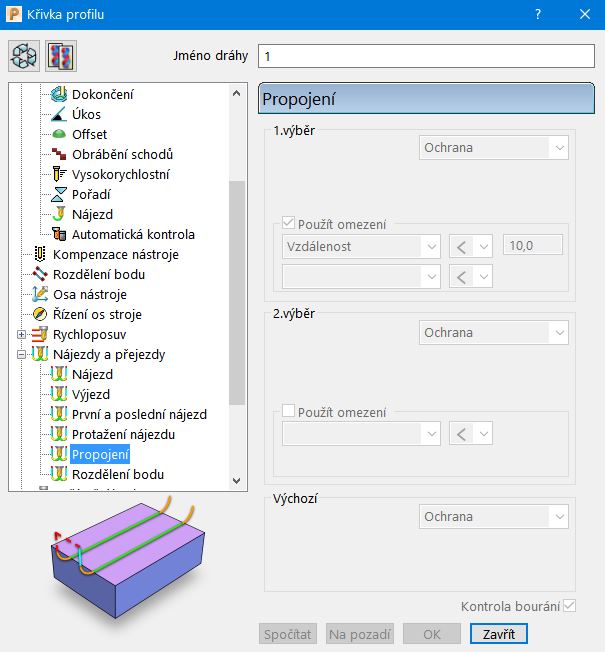
Task: Enable Použít omezení checkbox in 2.výběr
Action: pos(290,411)
